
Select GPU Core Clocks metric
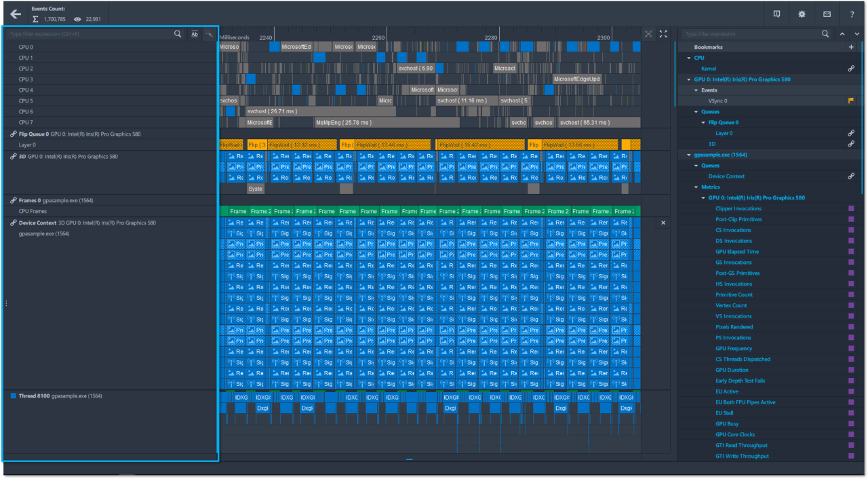coord(735,435)
